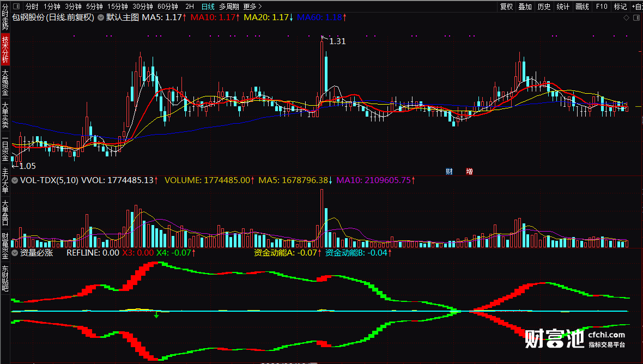Click the 增 marker on chart
Screen dimensions: 643x364
click(x=470, y=172)
